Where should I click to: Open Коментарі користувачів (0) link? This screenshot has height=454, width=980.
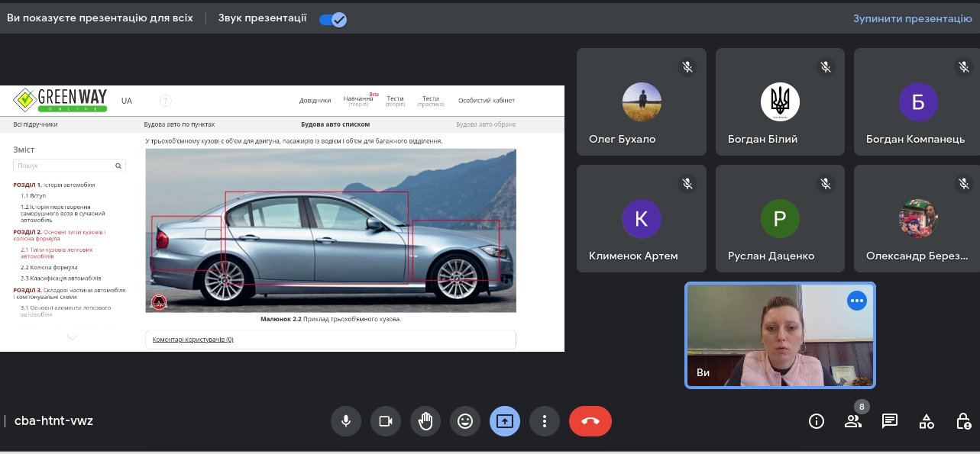pyautogui.click(x=192, y=340)
